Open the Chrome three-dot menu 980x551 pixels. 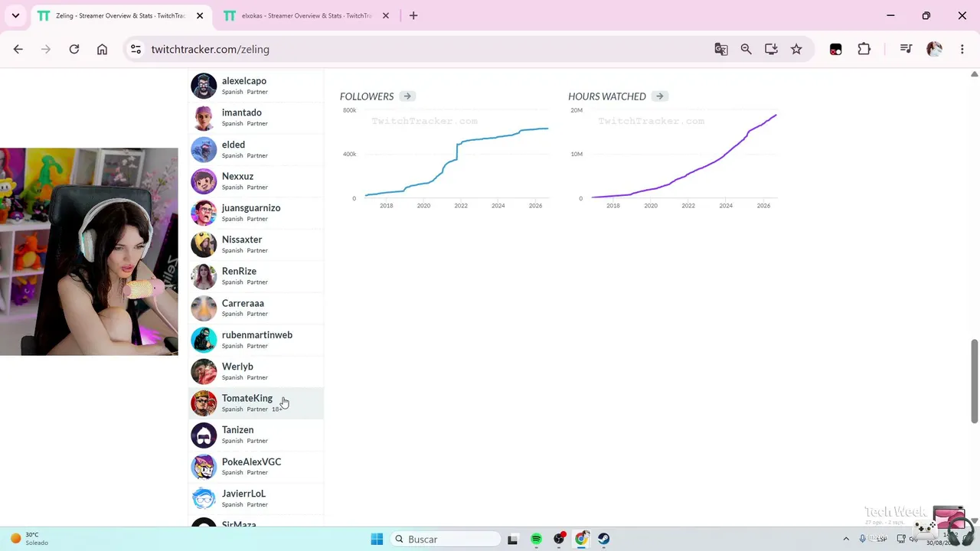[x=962, y=49]
